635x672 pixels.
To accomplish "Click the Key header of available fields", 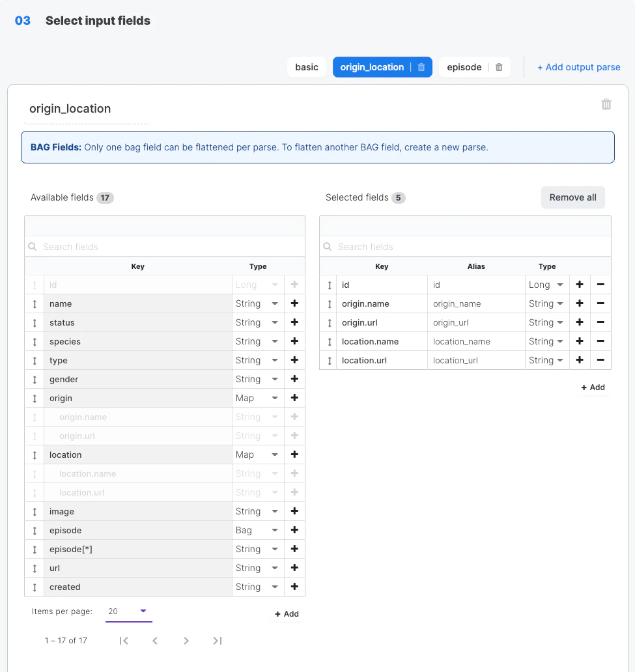I will point(137,266).
